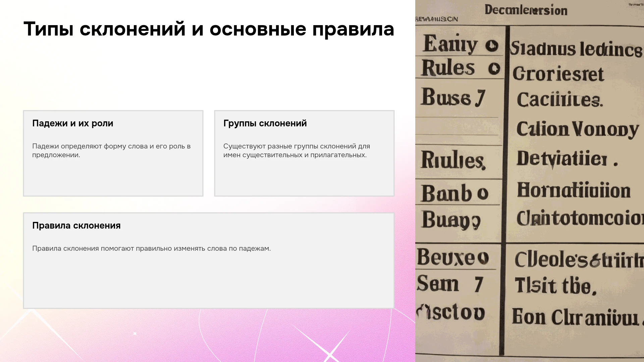The width and height of the screenshot is (644, 362).
Task: Click the 'Rules' cell in the table image
Action: [x=448, y=68]
